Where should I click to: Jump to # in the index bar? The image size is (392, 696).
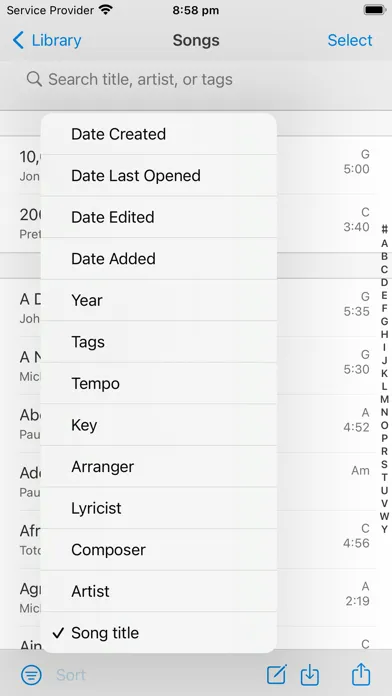tap(384, 229)
